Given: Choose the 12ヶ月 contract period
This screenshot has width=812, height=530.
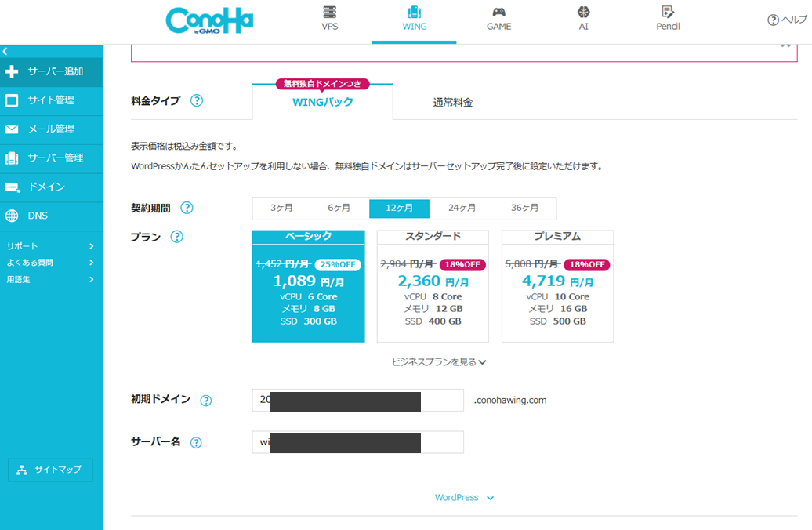Looking at the screenshot, I should (399, 209).
